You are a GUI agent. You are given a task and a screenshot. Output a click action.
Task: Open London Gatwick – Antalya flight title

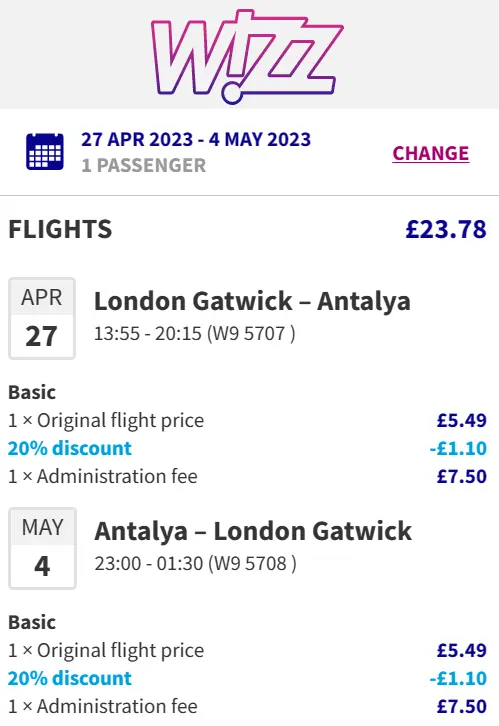click(x=252, y=301)
